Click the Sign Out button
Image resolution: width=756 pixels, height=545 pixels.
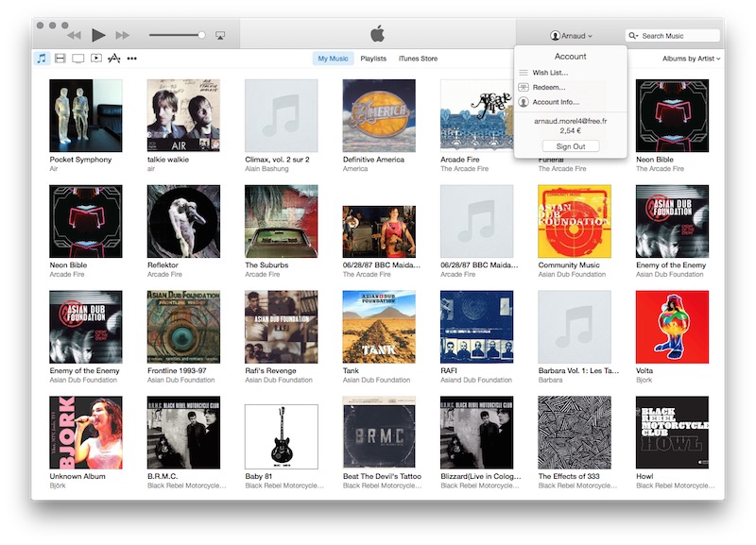coord(571,146)
